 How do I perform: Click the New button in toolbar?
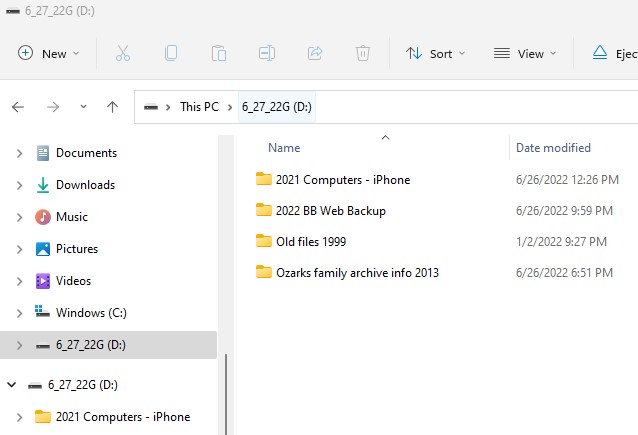[x=48, y=53]
